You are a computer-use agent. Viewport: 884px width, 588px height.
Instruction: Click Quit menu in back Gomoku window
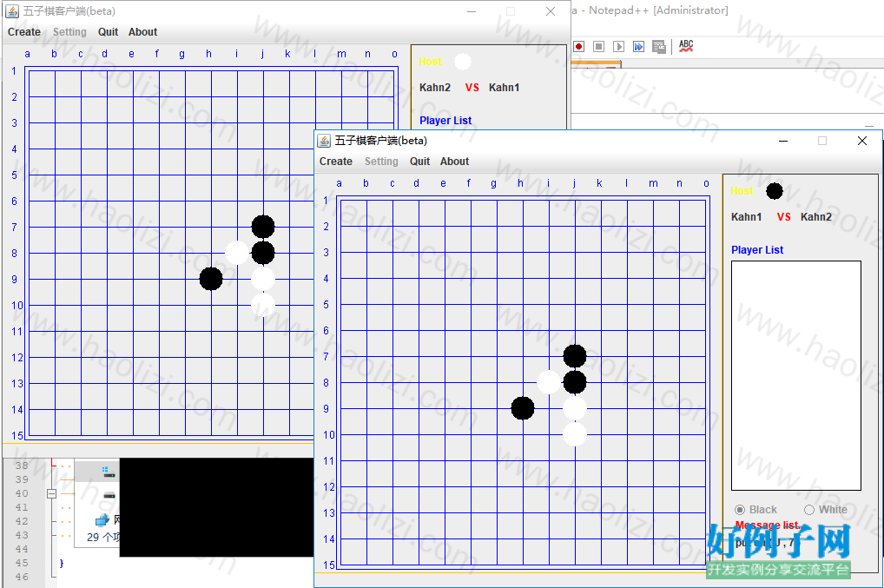tap(108, 32)
